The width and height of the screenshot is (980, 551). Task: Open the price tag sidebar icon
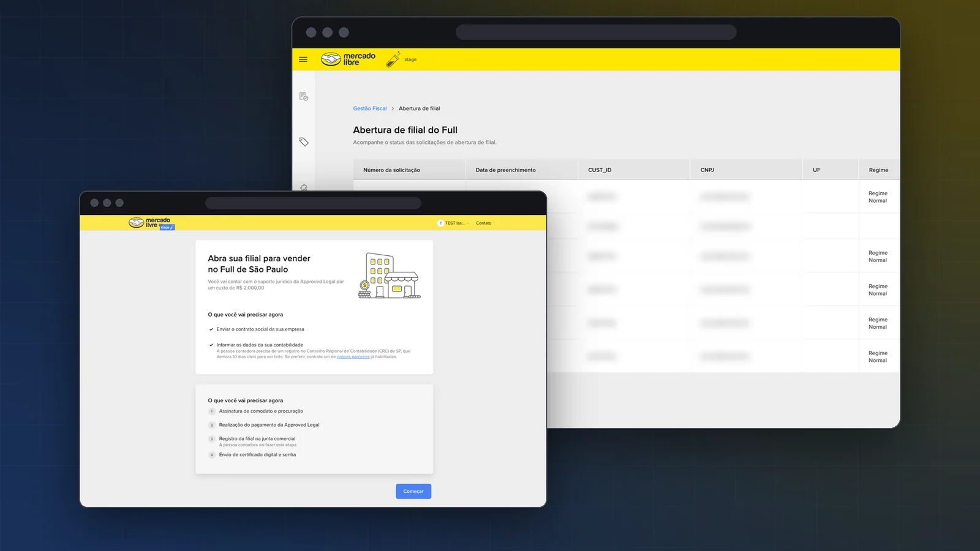pyautogui.click(x=303, y=141)
